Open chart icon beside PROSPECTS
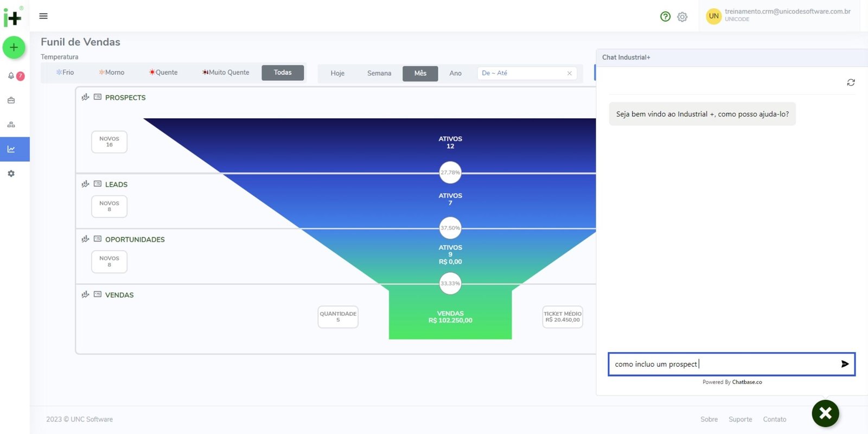This screenshot has height=434, width=868. [85, 97]
